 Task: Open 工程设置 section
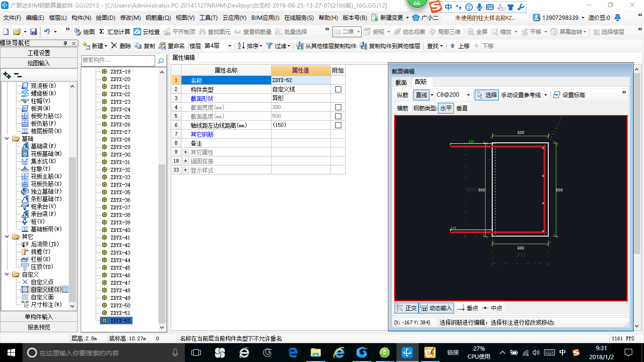tap(39, 53)
